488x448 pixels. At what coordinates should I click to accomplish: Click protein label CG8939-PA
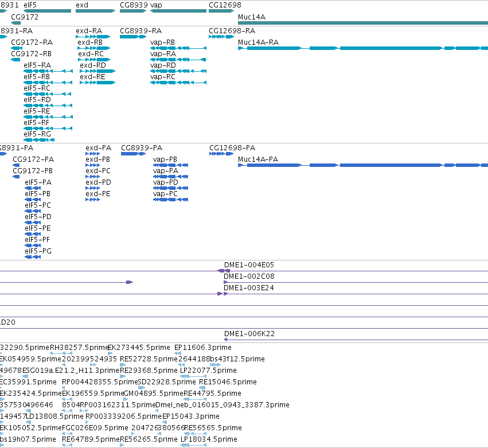[x=142, y=147]
